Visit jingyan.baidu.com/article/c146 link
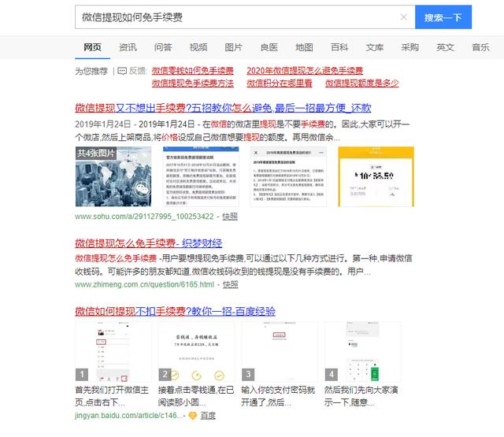The width and height of the screenshot is (504, 437). (129, 416)
